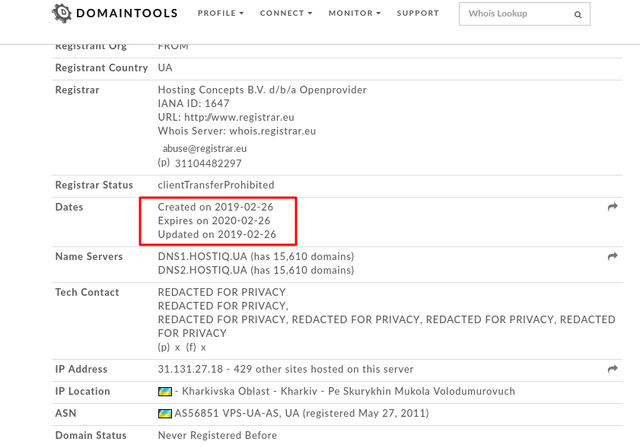Screen dimensions: 640x447
Task: Click the Ukraine flag icon in IP Location row
Action: (x=165, y=391)
